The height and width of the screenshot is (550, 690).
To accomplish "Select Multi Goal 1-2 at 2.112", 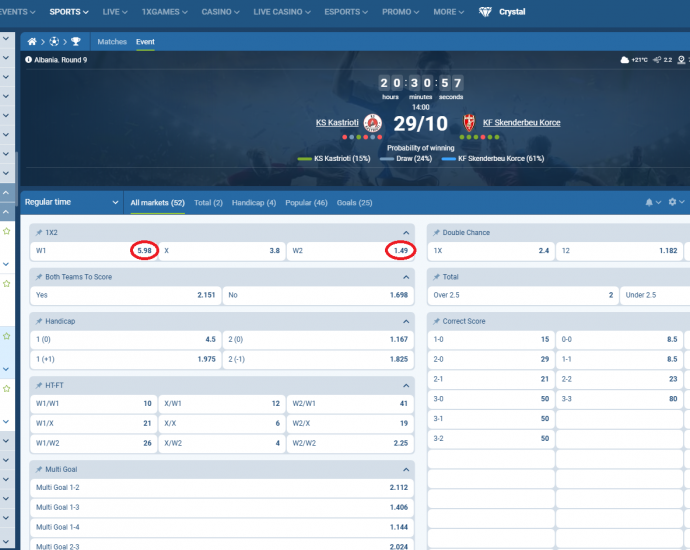I will coord(222,488).
